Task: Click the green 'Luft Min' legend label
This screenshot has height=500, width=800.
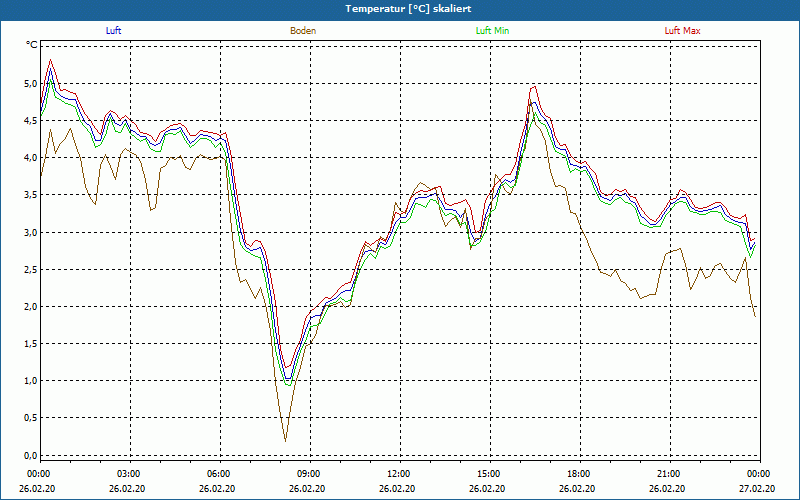Action: 492,31
